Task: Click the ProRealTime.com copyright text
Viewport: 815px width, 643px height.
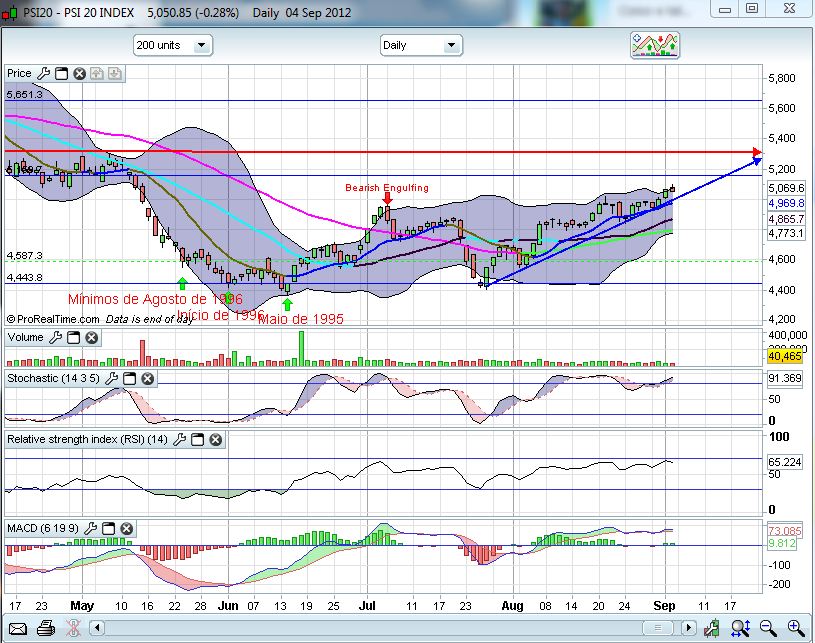Action: [x=52, y=319]
